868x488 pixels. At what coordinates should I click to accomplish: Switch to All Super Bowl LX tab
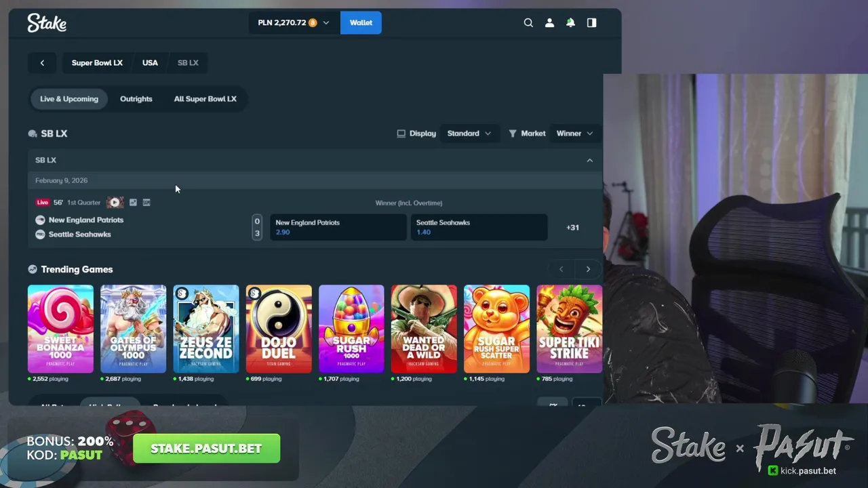coord(205,99)
